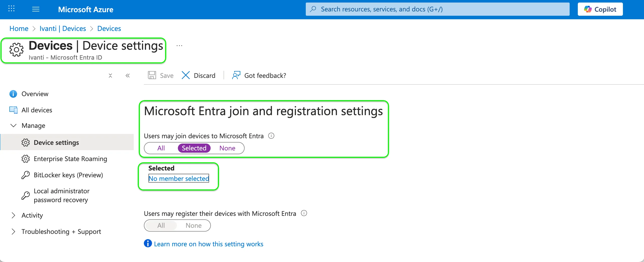Set join devices to All
This screenshot has width=644, height=262.
(161, 148)
